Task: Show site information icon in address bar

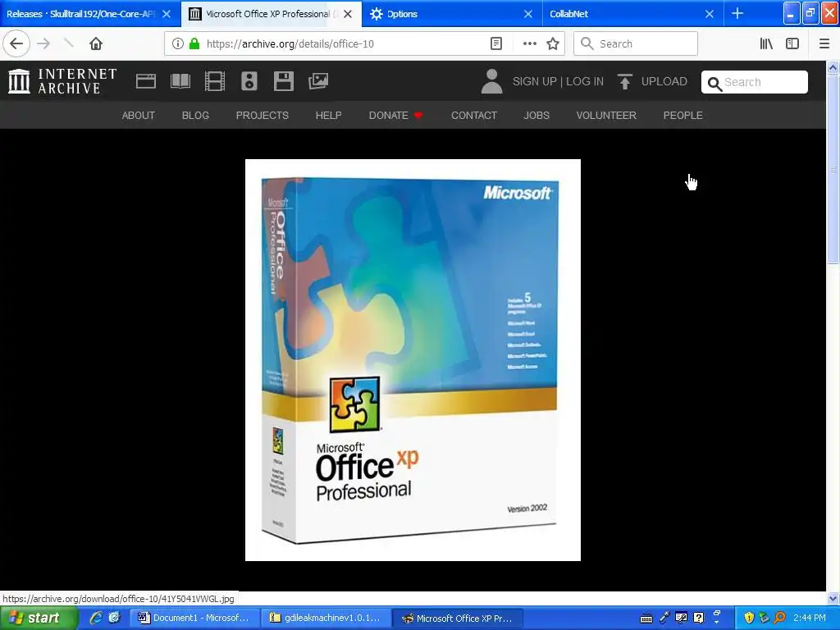Action: click(x=178, y=43)
